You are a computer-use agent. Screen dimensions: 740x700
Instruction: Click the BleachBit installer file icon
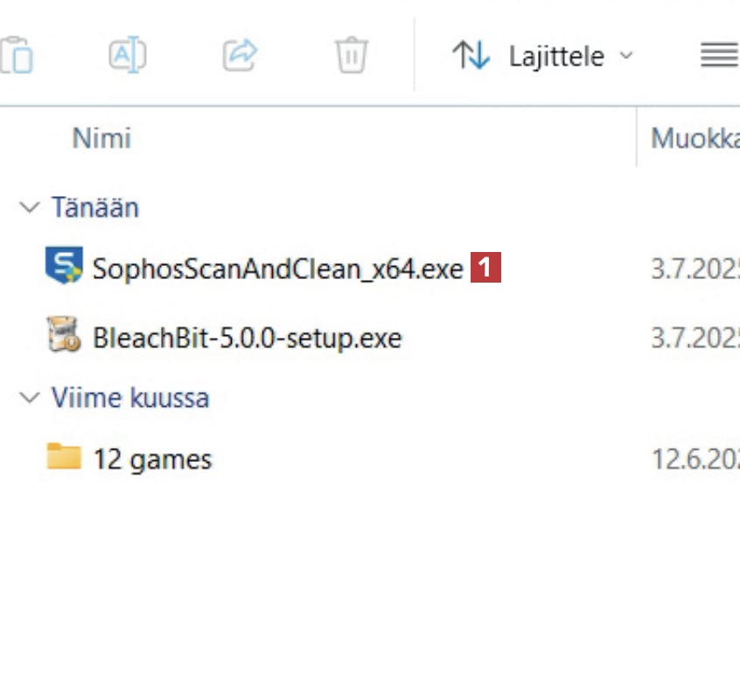64,336
